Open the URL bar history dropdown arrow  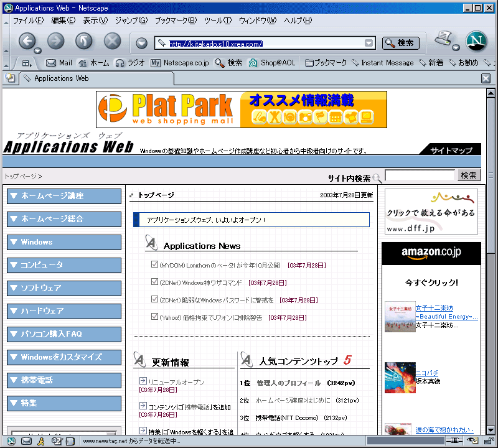(x=369, y=43)
